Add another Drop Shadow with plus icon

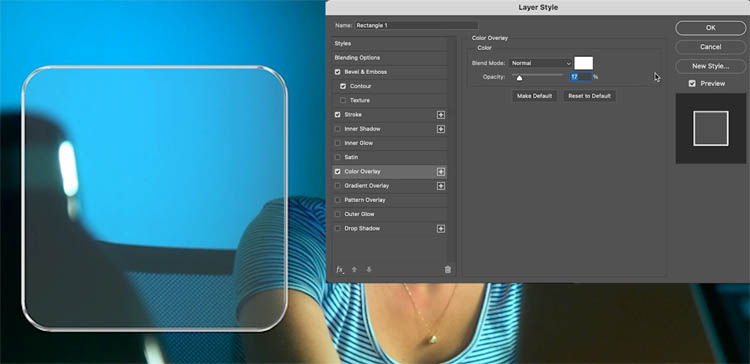pos(441,229)
